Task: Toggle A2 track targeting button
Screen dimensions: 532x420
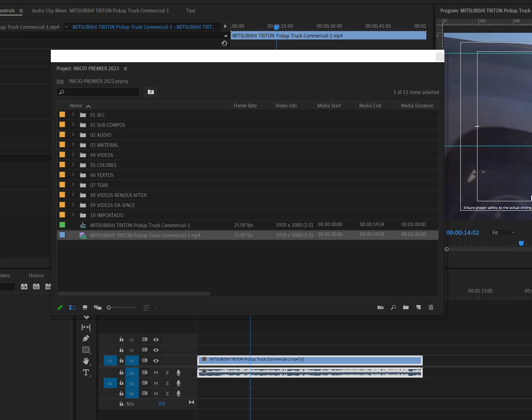Action: (132, 384)
